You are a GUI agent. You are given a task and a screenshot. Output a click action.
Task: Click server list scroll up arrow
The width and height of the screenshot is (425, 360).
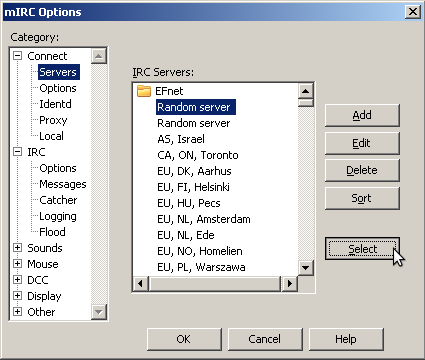coord(306,91)
